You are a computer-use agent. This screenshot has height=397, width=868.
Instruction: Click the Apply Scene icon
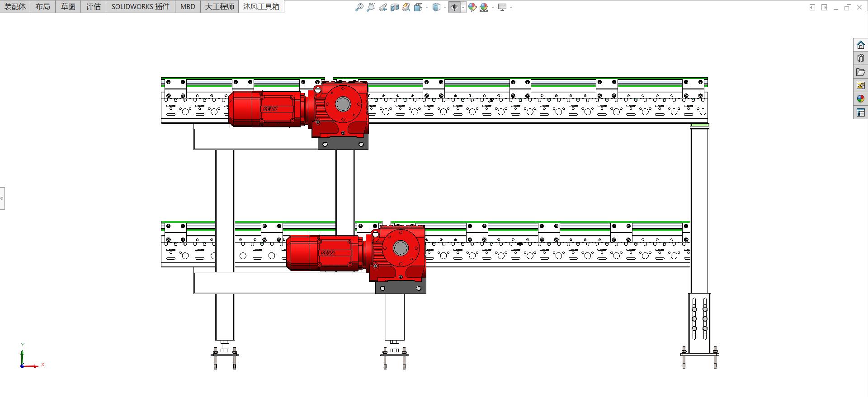pyautogui.click(x=484, y=7)
